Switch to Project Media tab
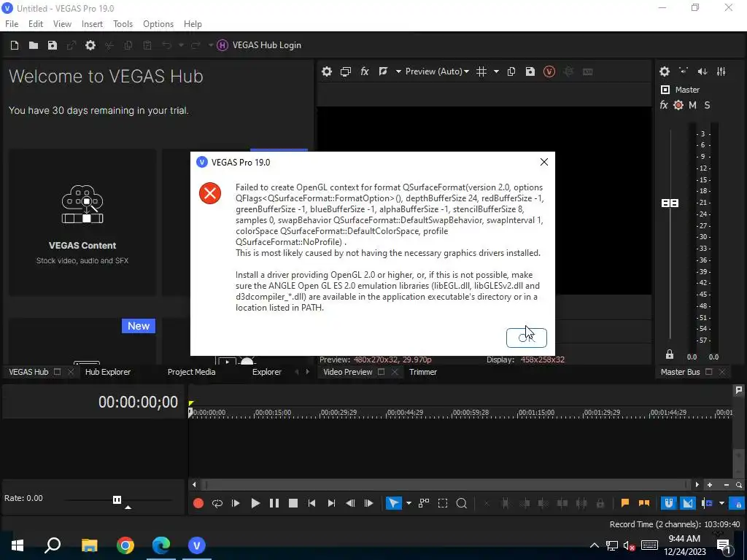747x560 pixels. coord(192,372)
